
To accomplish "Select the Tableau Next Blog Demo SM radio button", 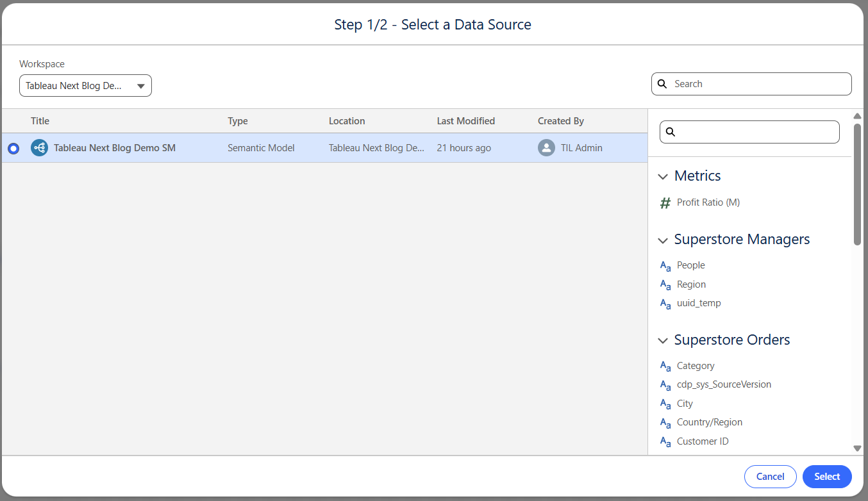I will (x=13, y=149).
